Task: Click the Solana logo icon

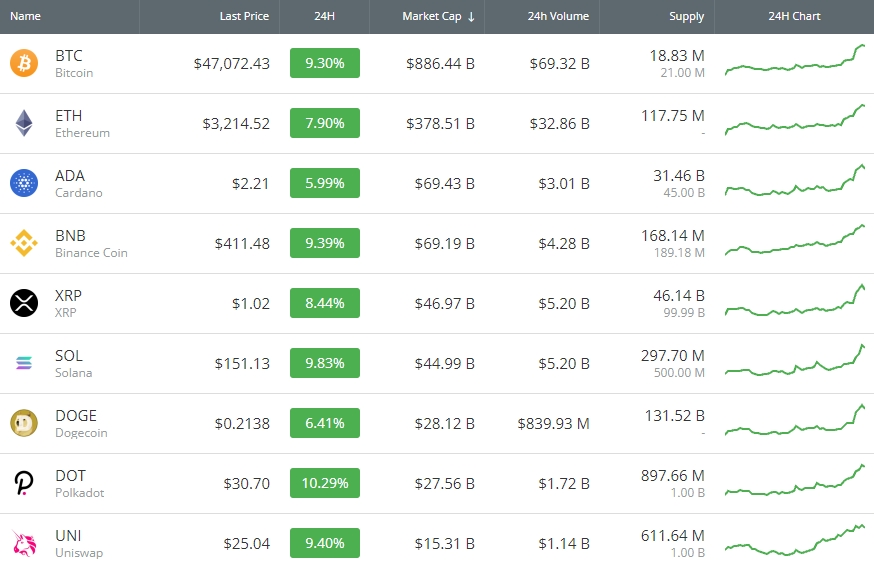Action: (x=23, y=364)
